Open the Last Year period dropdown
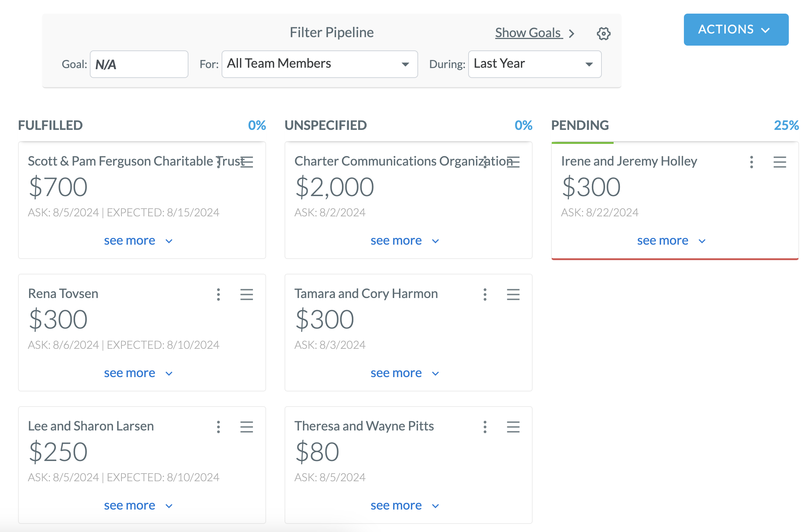 click(x=535, y=64)
